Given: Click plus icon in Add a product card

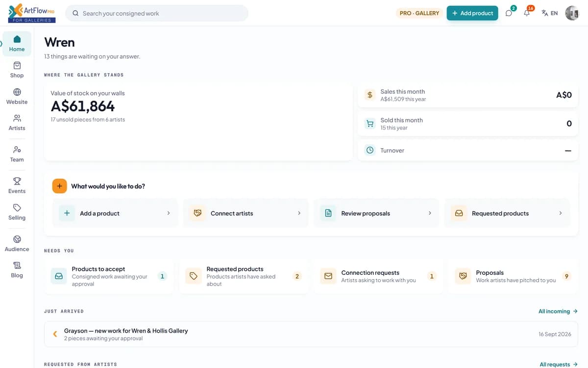Looking at the screenshot, I should point(67,213).
